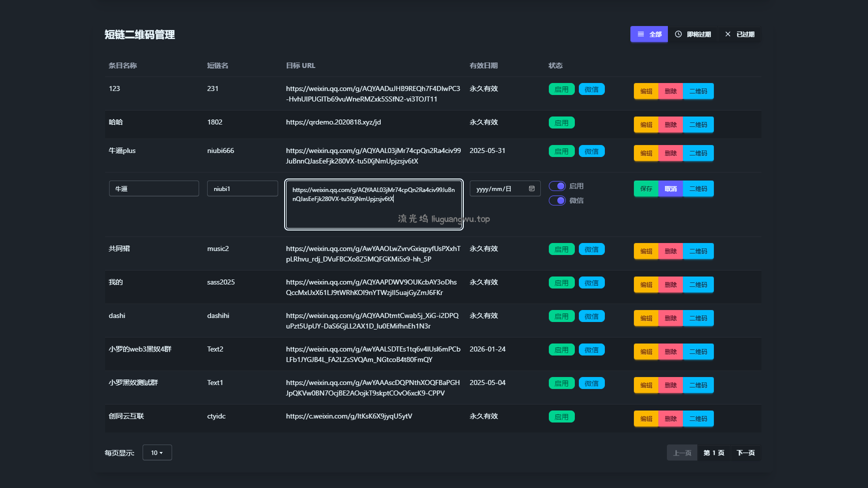Go to next page with 下一页
The width and height of the screenshot is (868, 488).
click(745, 453)
